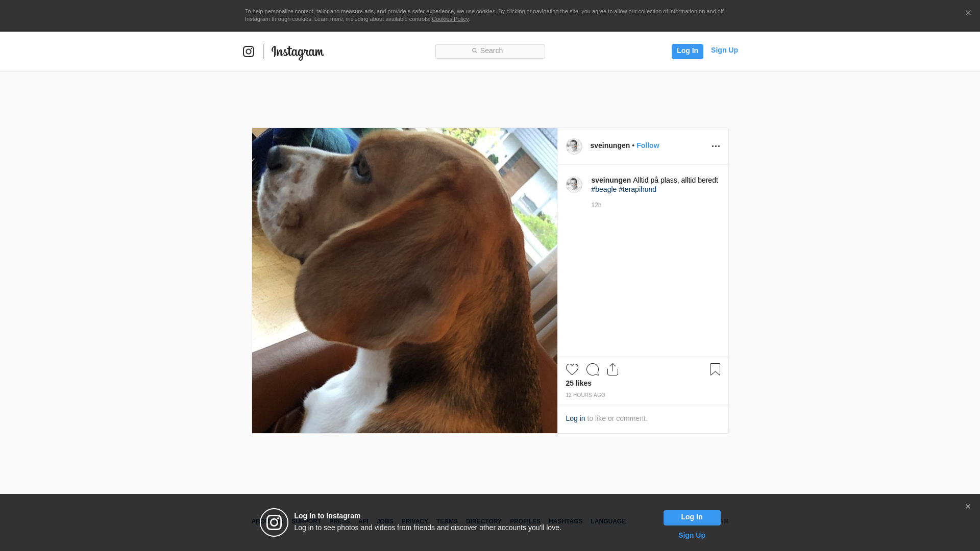Click the header Sign Up link

pyautogui.click(x=724, y=50)
